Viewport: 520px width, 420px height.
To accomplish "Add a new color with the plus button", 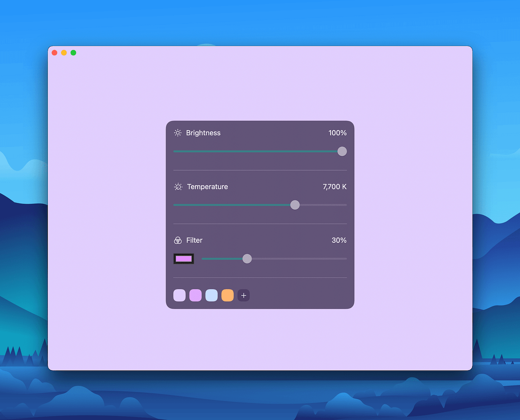I will [x=244, y=295].
